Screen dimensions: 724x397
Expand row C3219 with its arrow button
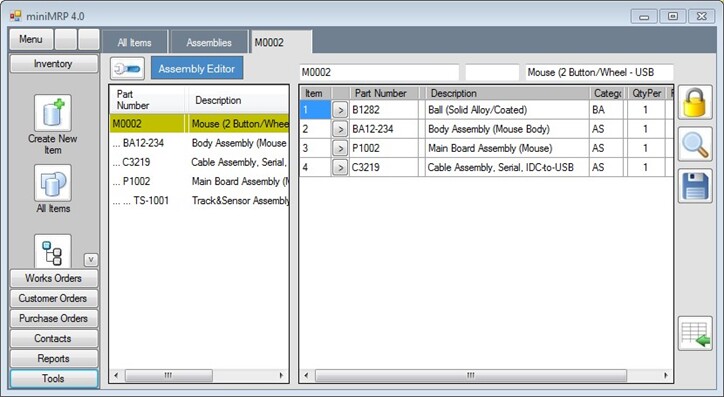pyautogui.click(x=340, y=167)
